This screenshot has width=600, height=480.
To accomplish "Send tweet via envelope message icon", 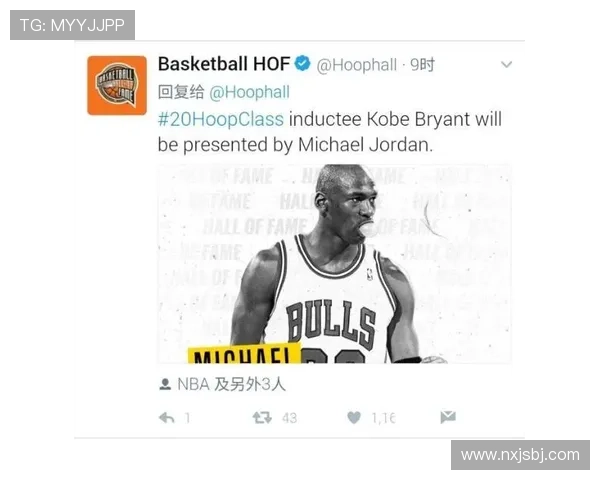I will [x=448, y=417].
